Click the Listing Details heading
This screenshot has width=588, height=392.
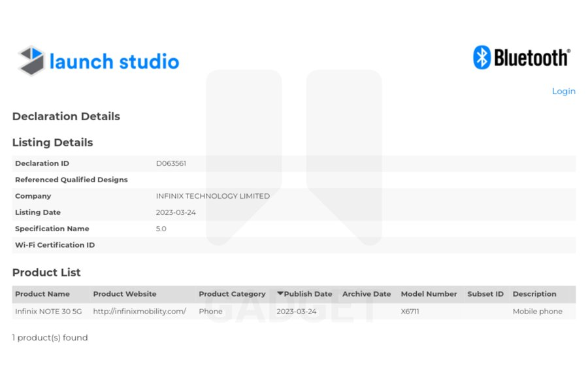[x=52, y=142]
